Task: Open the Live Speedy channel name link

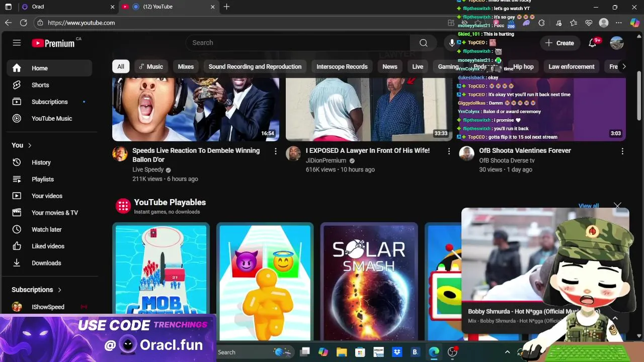Action: [148, 170]
